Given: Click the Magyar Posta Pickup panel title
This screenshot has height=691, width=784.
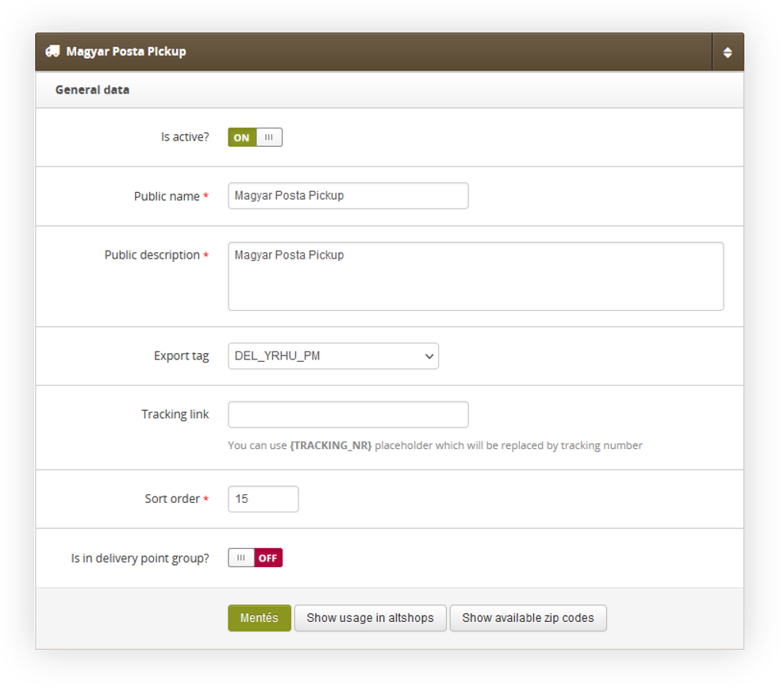Looking at the screenshot, I should coord(126,52).
